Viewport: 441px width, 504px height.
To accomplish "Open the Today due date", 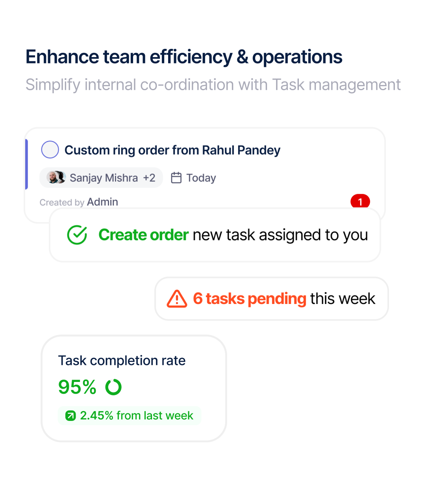I will [x=201, y=178].
